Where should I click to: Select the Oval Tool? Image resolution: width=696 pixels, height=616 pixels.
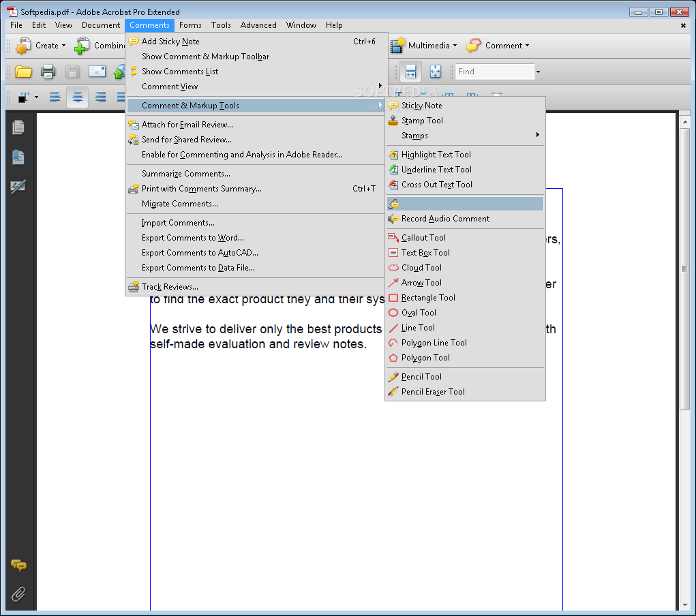pyautogui.click(x=465, y=313)
